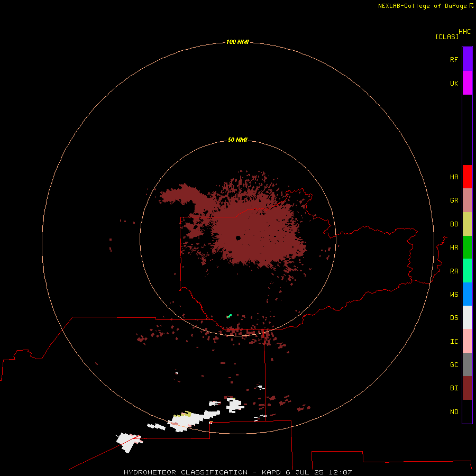Click the UK legend label

pyautogui.click(x=454, y=83)
